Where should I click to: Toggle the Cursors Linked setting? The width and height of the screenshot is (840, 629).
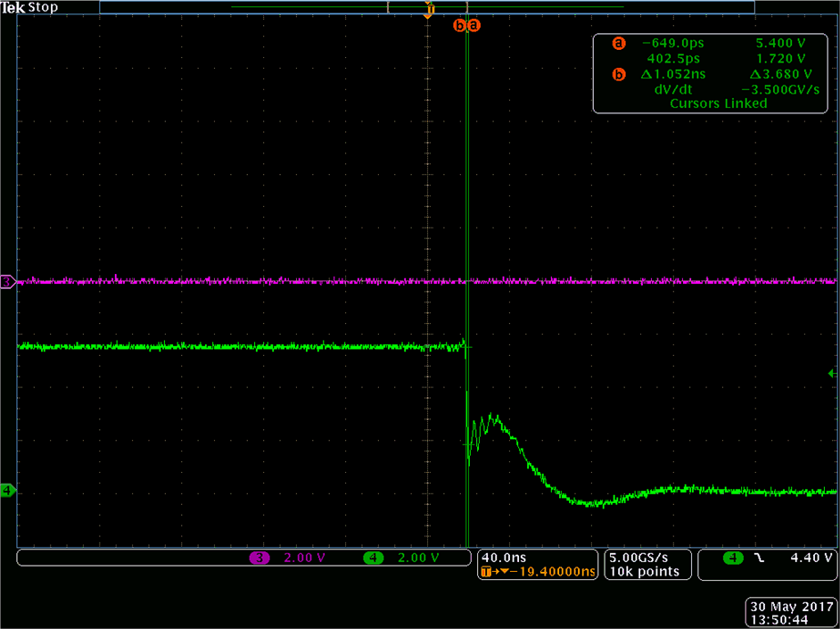click(718, 103)
